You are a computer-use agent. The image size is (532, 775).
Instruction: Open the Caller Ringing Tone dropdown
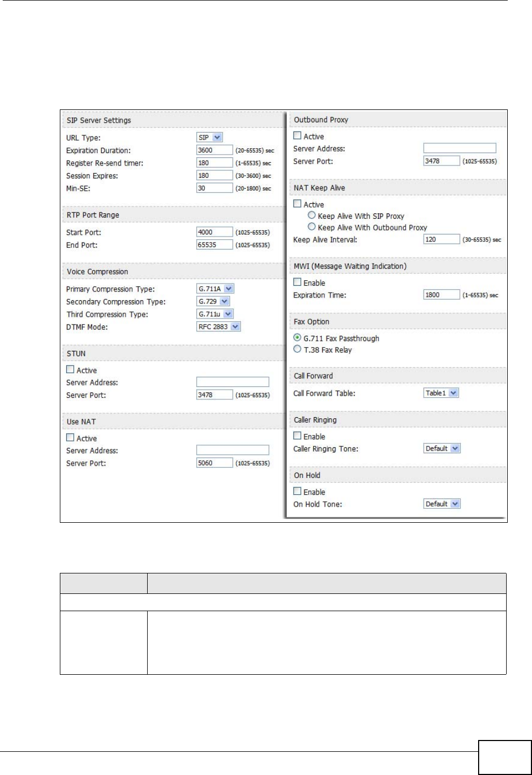coord(442,448)
